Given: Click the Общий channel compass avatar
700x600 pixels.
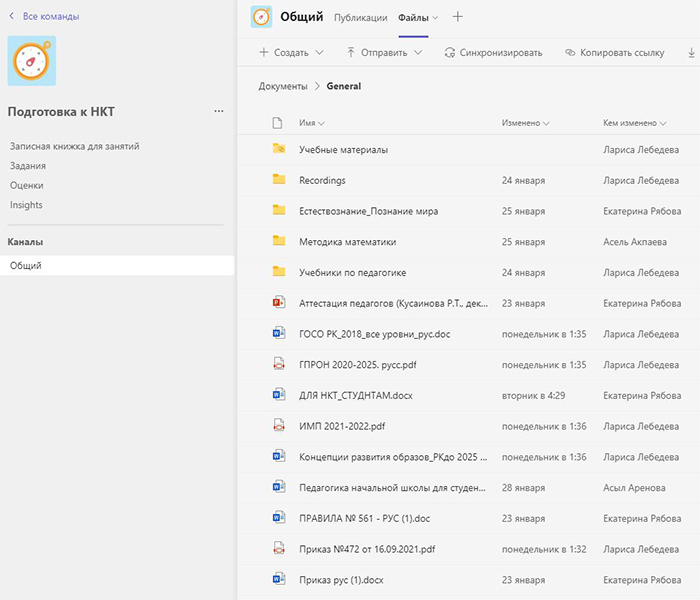Looking at the screenshot, I should pos(262,17).
